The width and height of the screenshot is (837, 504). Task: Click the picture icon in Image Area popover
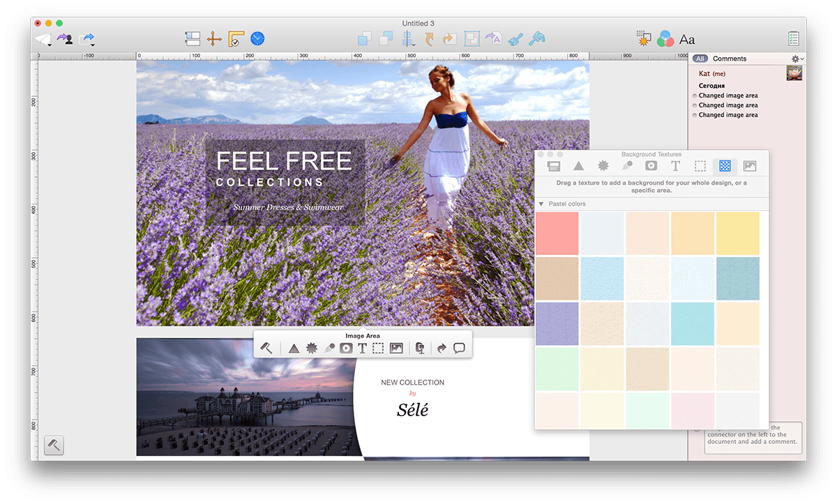(396, 348)
